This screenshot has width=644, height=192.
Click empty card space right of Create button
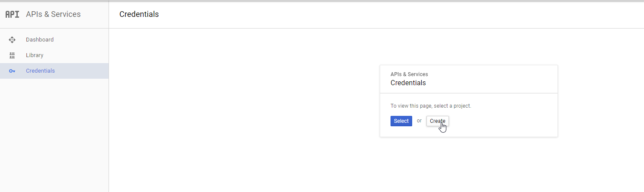click(502, 121)
